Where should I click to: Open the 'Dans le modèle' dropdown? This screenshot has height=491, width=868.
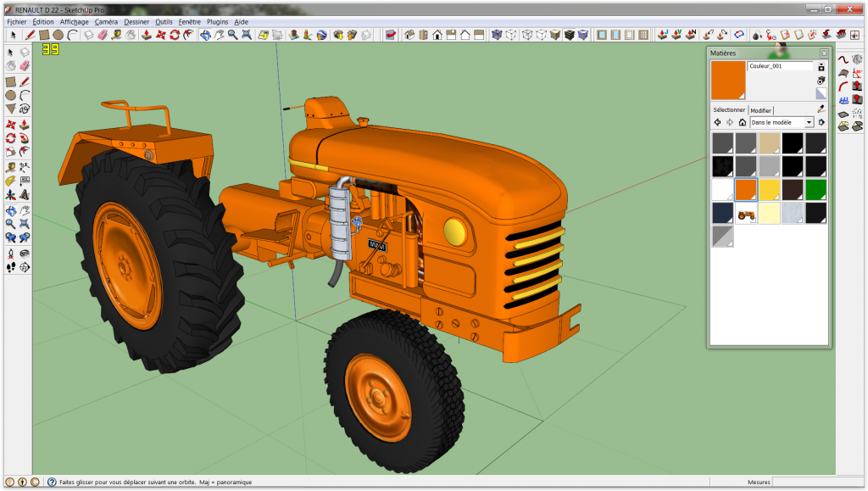point(782,122)
